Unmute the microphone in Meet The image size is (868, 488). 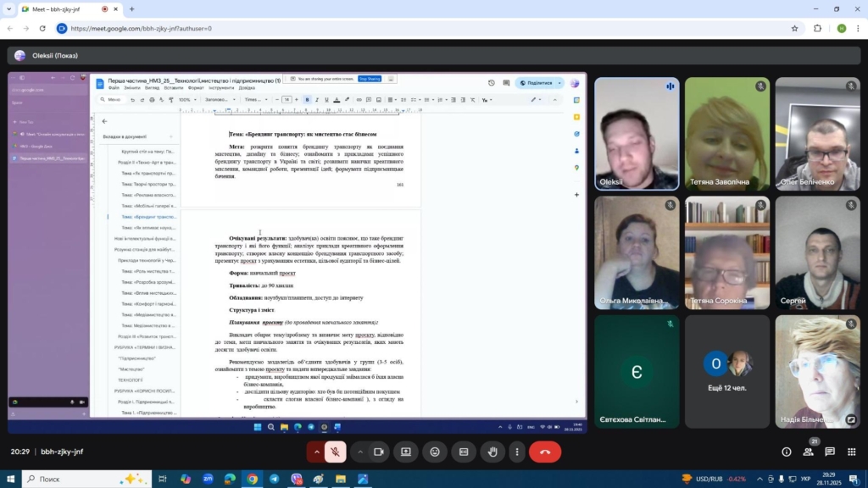pos(336,452)
